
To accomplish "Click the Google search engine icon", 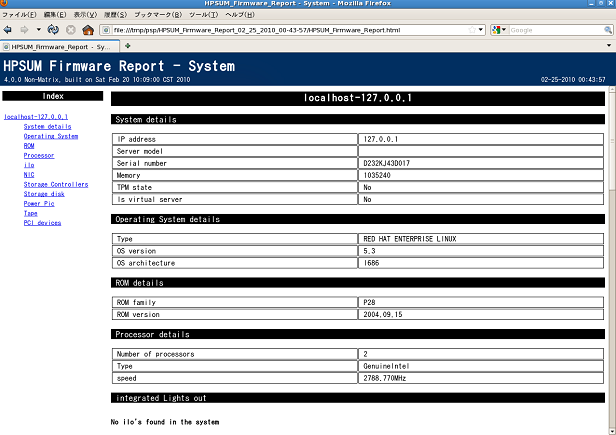I will 497,30.
